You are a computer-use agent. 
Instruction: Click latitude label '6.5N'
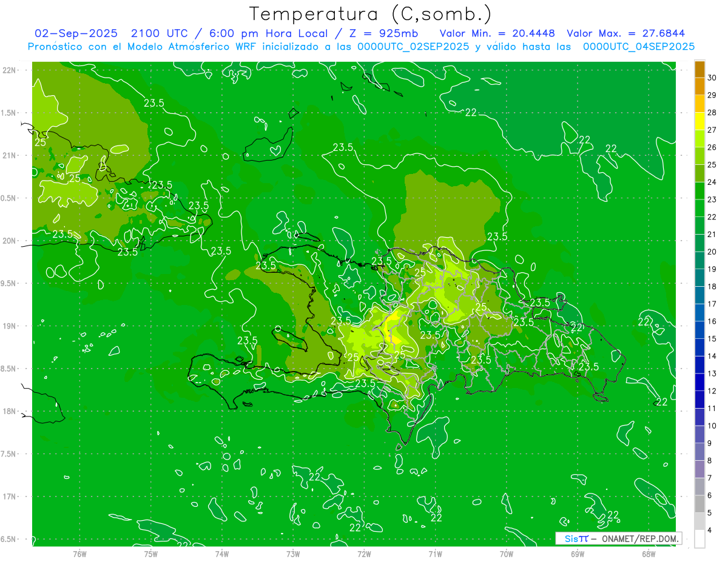[9, 540]
